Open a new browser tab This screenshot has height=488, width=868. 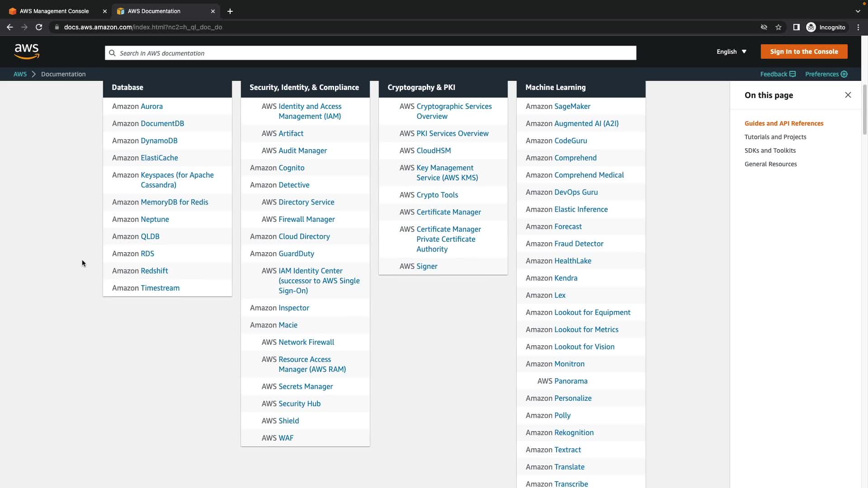pyautogui.click(x=230, y=11)
